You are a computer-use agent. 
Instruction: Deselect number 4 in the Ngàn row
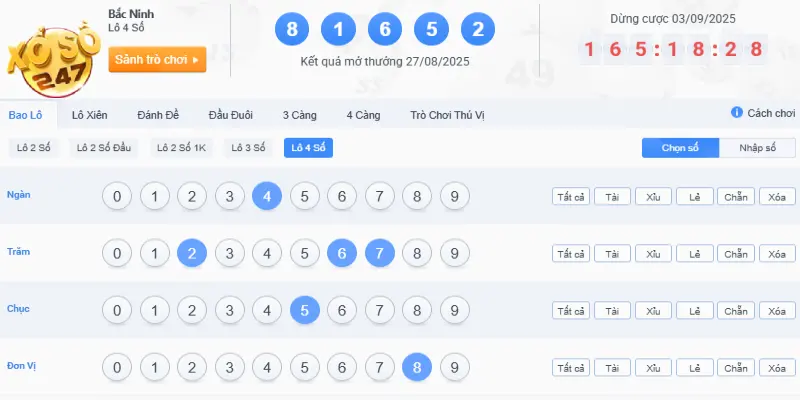[x=267, y=196]
